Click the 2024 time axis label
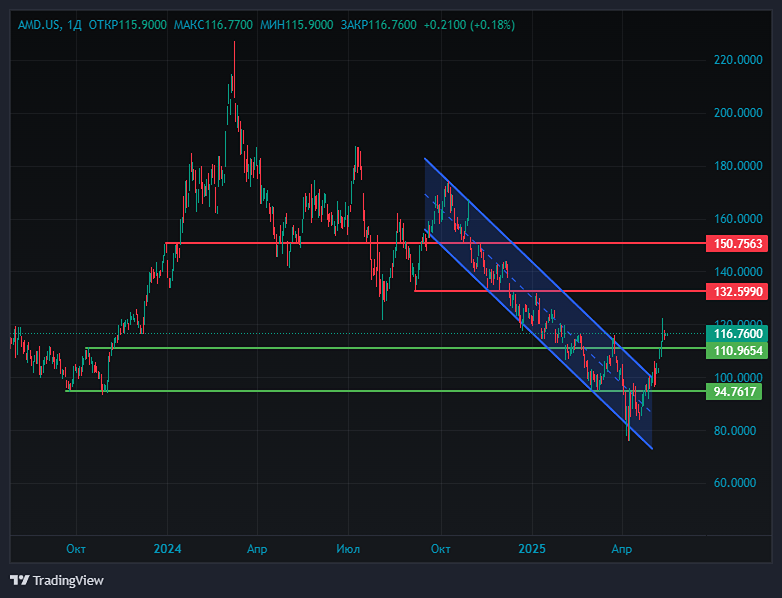Image resolution: width=782 pixels, height=598 pixels. [168, 549]
